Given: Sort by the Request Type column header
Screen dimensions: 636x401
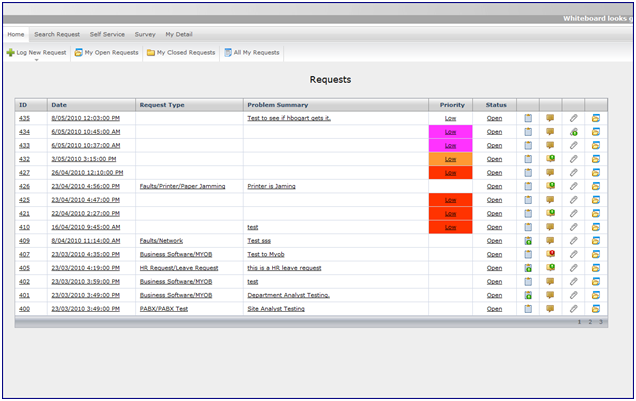Looking at the screenshot, I should click(x=162, y=105).
